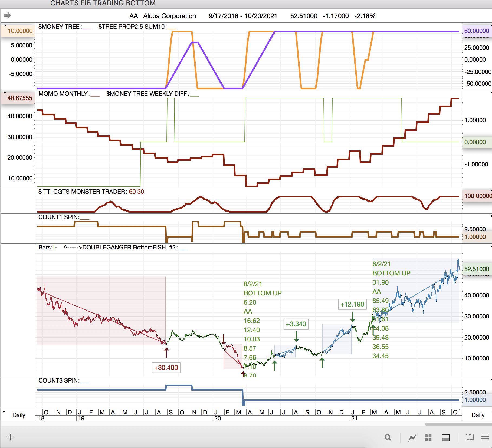Click the plus icon at bottom left
The image size is (492, 448).
(x=10, y=437)
